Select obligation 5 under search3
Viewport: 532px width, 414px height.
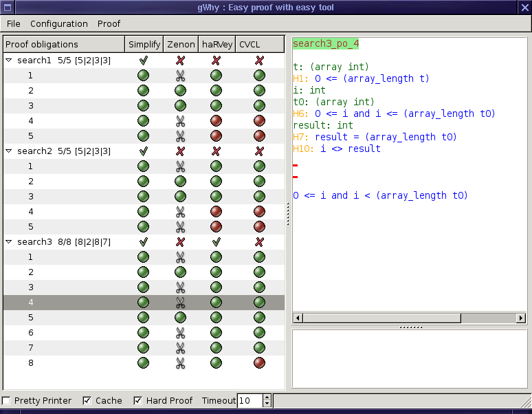click(144, 317)
